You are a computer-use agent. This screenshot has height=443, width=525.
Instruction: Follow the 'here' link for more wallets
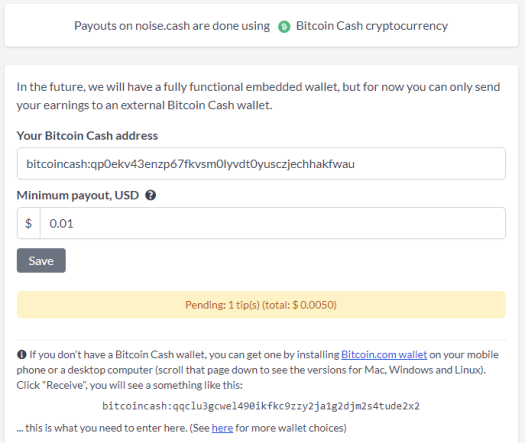(222, 428)
